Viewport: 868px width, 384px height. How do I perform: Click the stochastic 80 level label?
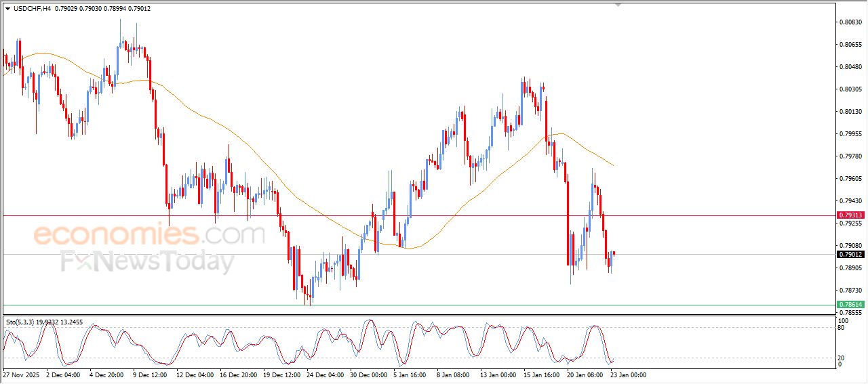click(842, 328)
